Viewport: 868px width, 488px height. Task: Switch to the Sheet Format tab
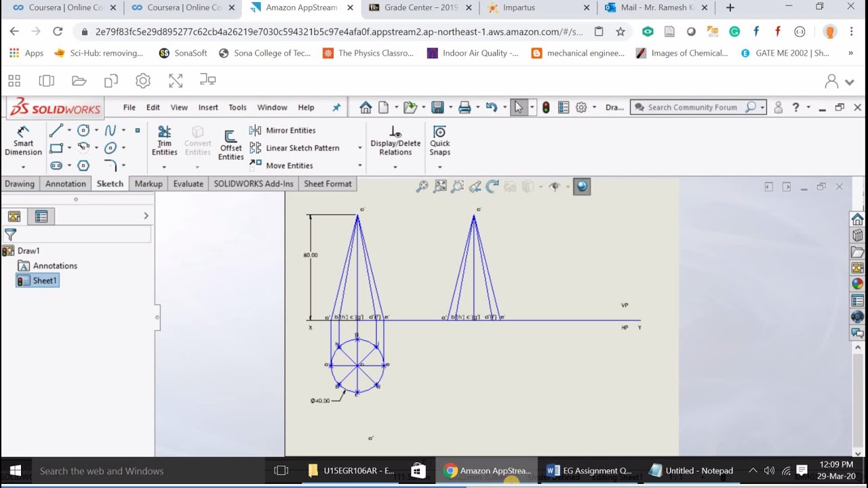(x=328, y=184)
